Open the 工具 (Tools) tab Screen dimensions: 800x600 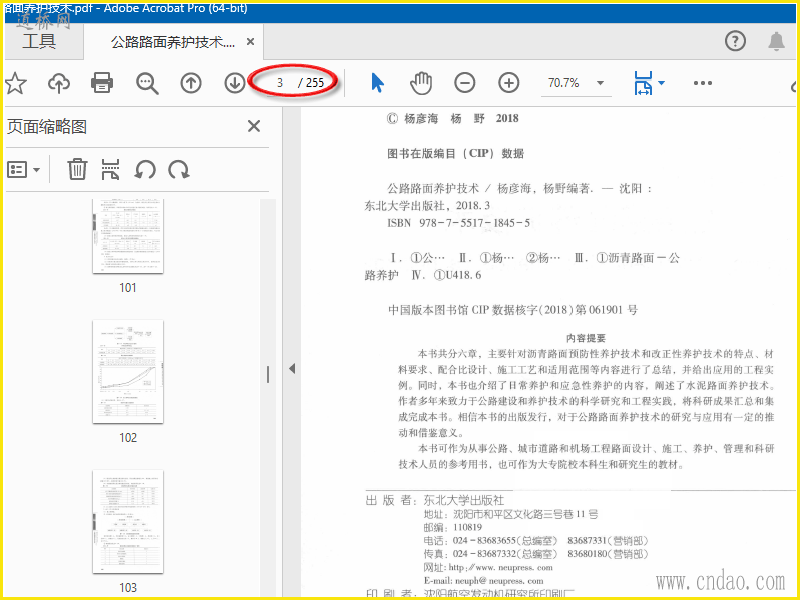[x=39, y=41]
